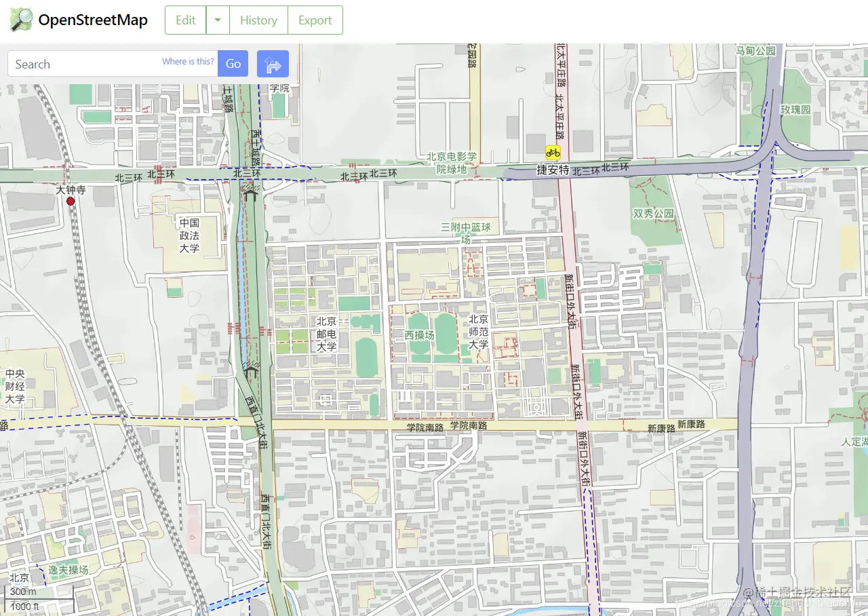Click the 中国政法大学 label

pos(189,235)
